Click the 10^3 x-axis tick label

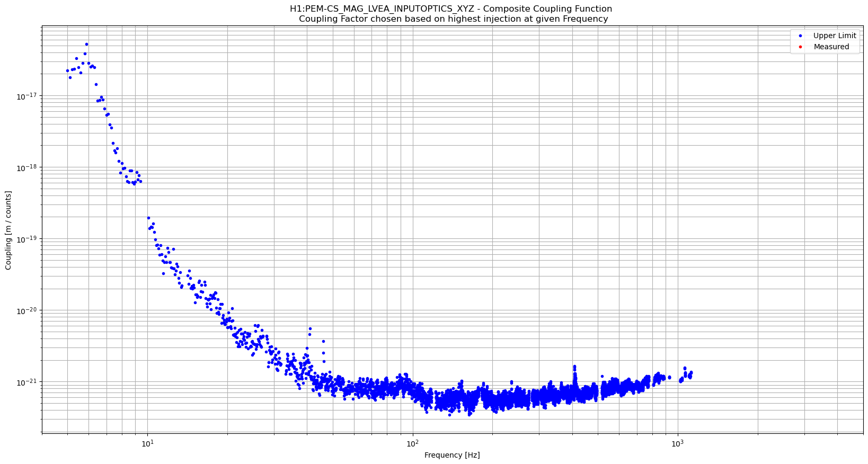[x=677, y=443]
